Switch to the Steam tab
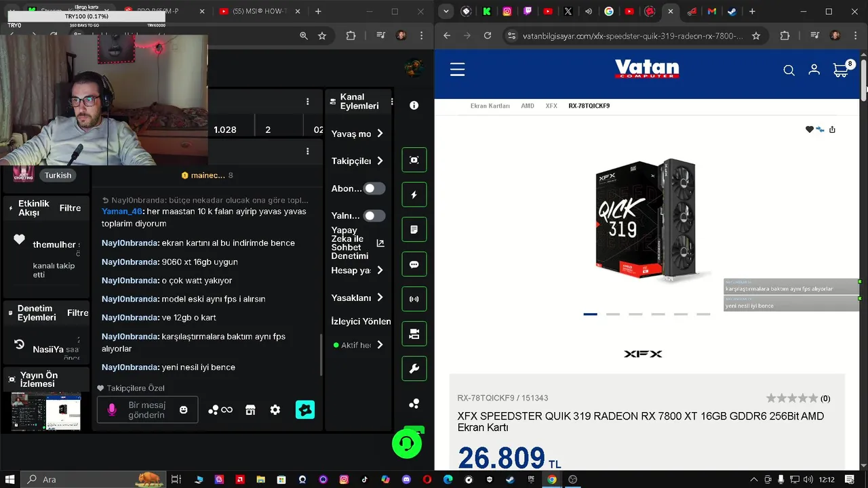Viewport: 868px width, 488px height. point(732,12)
